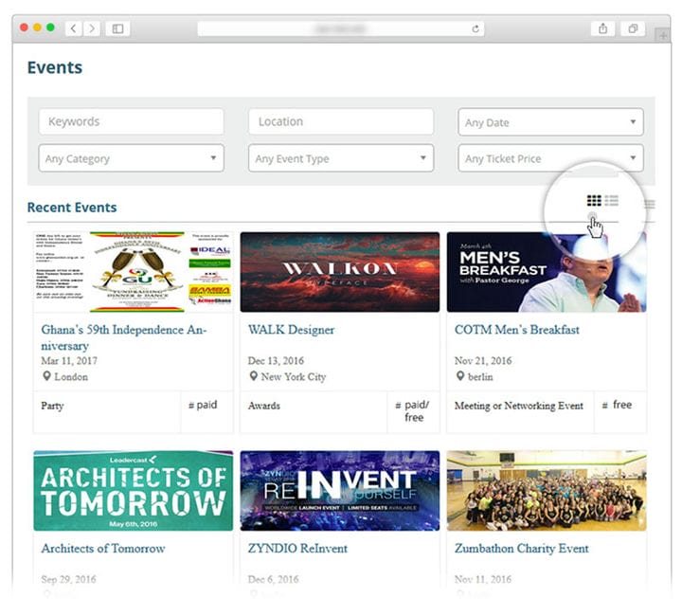The image size is (682, 616).
Task: Click the Zumbathon group photo thumbnail
Action: 547,491
